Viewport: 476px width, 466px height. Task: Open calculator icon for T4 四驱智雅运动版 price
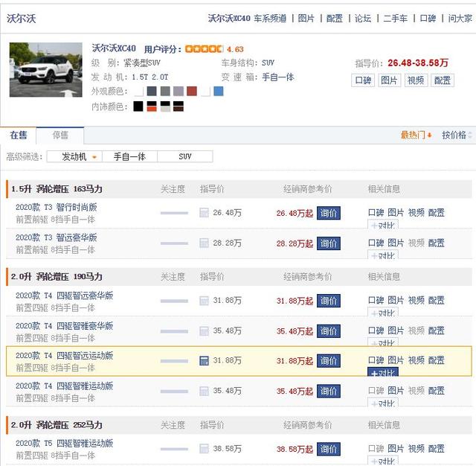tap(204, 391)
